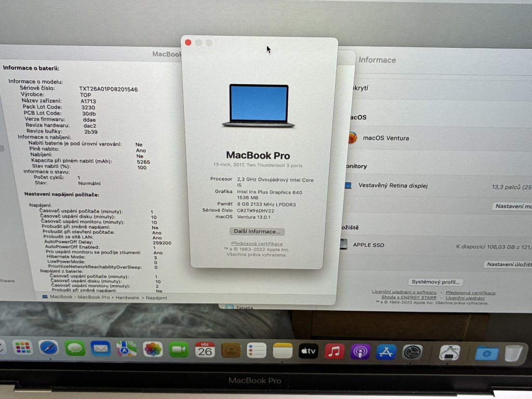Screen dimensions: 532x399
Task: Open the Messages app in the Dock
Action: pyautogui.click(x=75, y=349)
